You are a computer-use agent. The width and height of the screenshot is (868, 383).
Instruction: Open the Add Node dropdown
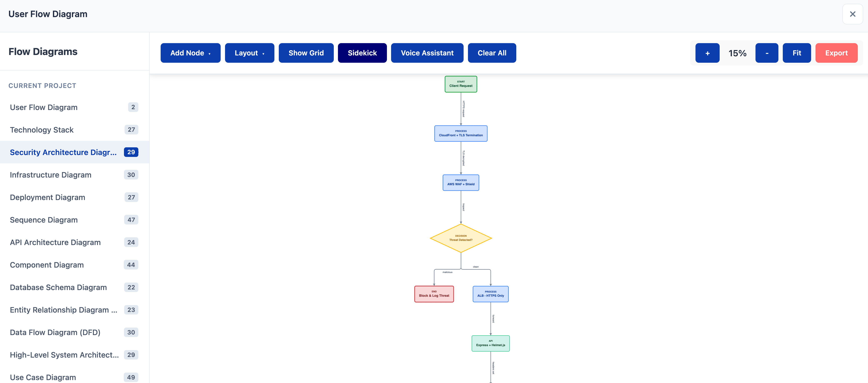tap(190, 53)
